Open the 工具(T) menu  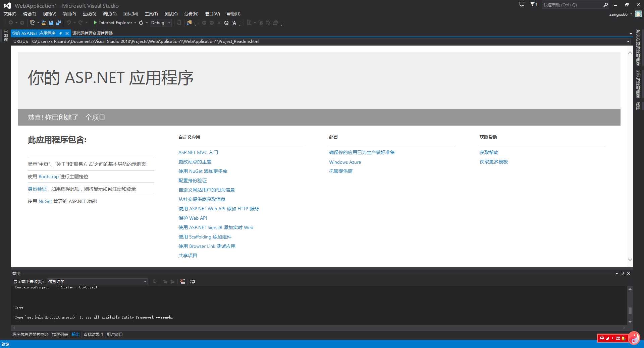[x=151, y=14]
